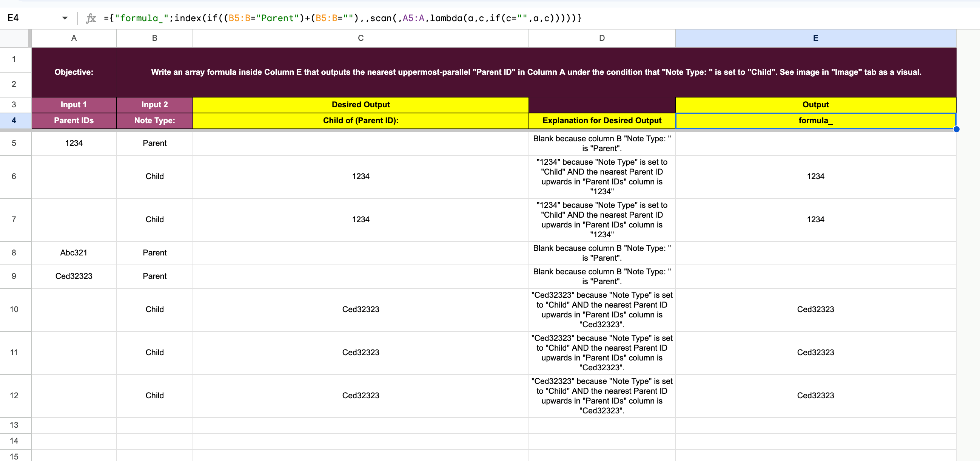The width and height of the screenshot is (980, 461).
Task: Click inside the formula bar text
Action: tap(342, 18)
